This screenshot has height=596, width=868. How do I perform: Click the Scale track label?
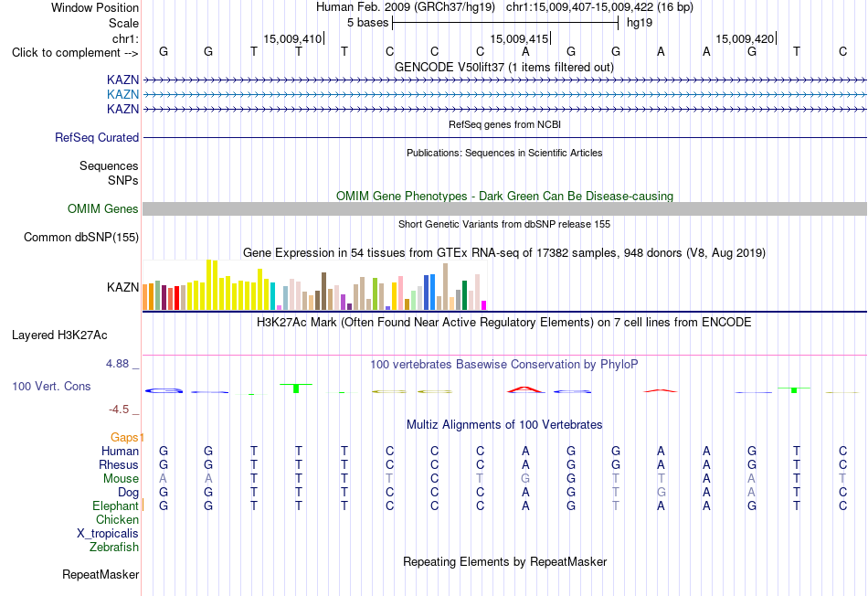pyautogui.click(x=123, y=23)
